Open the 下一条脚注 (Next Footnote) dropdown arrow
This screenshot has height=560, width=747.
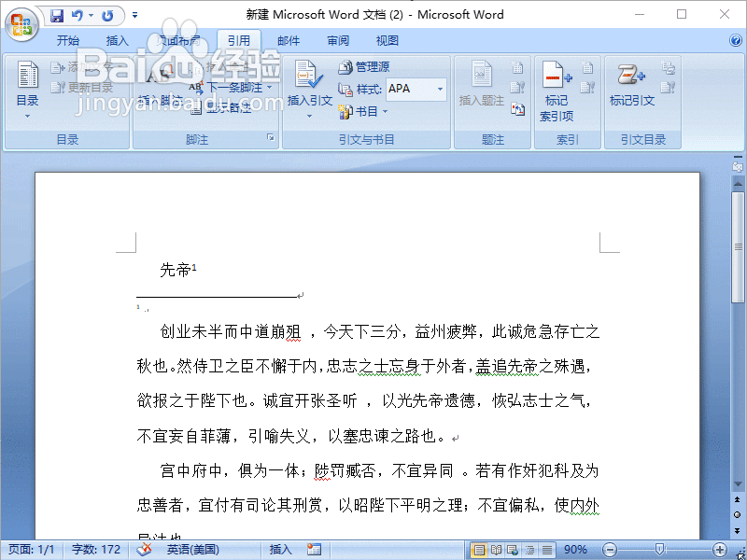[x=268, y=88]
